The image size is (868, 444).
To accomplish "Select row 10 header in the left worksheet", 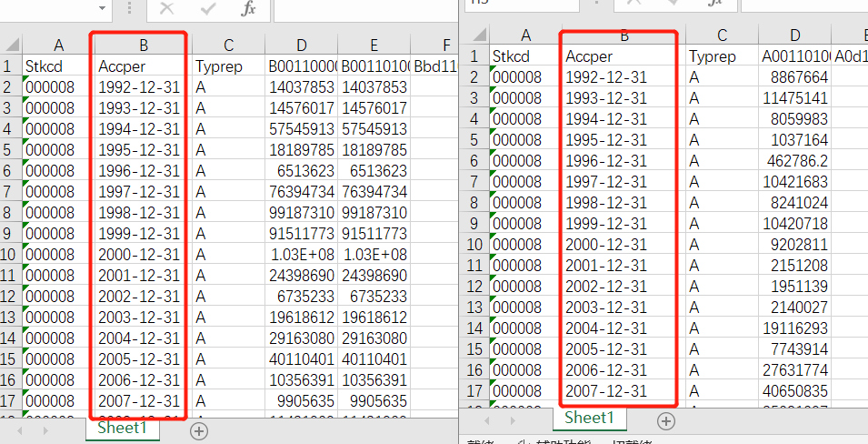I will pos(11,254).
